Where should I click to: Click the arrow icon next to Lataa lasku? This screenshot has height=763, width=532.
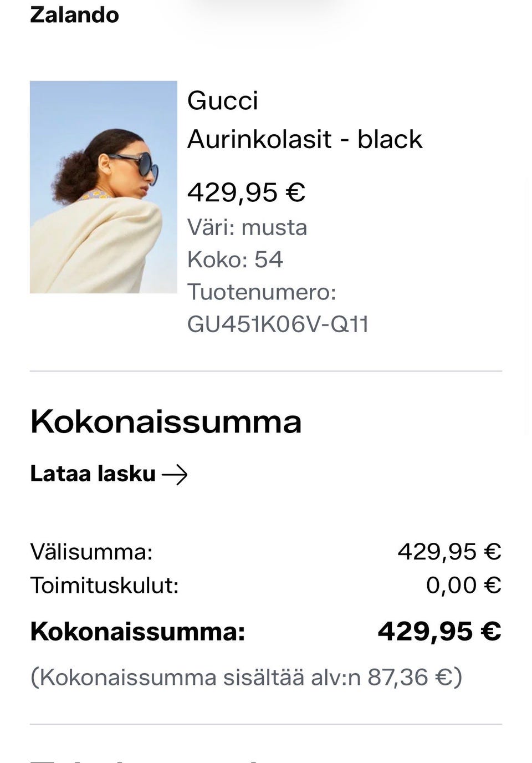click(x=177, y=474)
